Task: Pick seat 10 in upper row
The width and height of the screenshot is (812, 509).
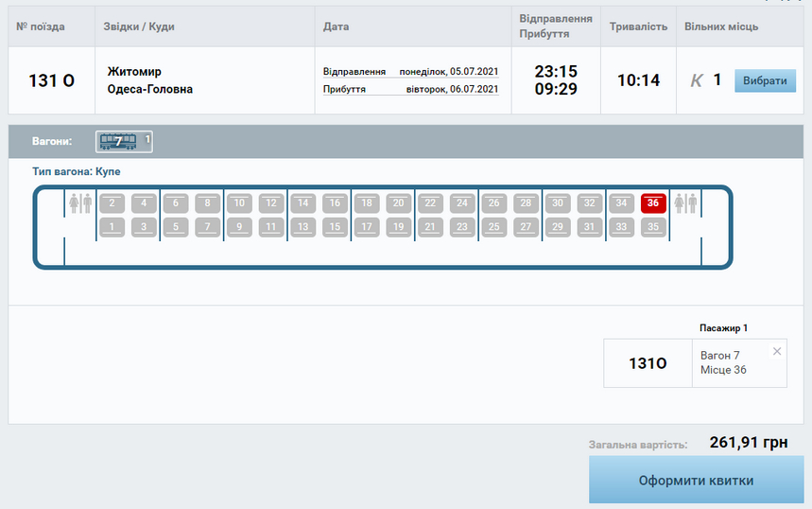Action: click(x=239, y=203)
